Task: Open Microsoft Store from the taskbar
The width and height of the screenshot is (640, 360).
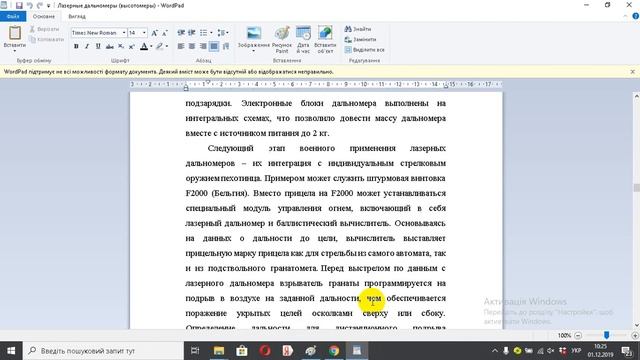Action: [242, 351]
